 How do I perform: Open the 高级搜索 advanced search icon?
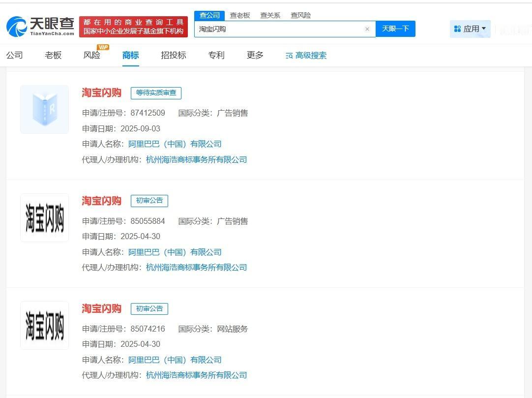[288, 56]
